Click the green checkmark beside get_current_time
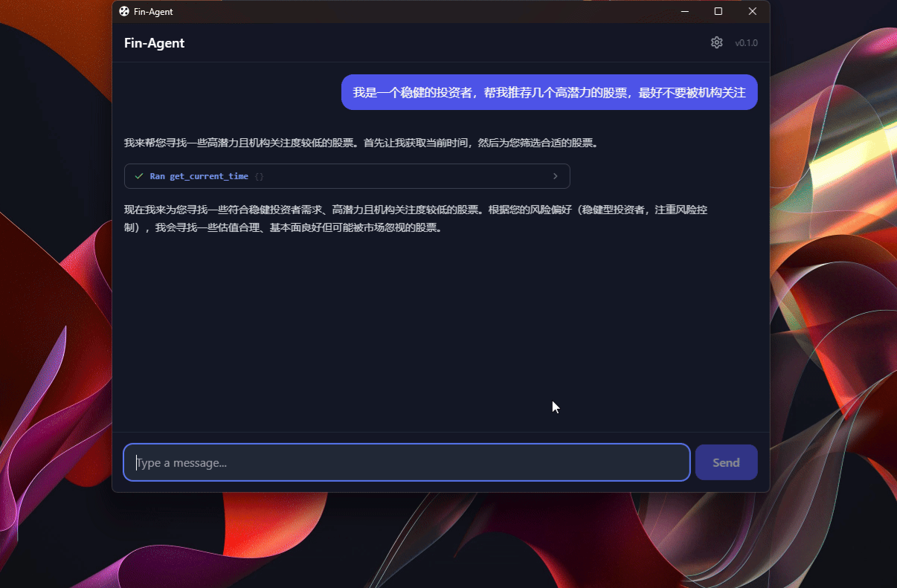This screenshot has height=588, width=897. click(139, 176)
